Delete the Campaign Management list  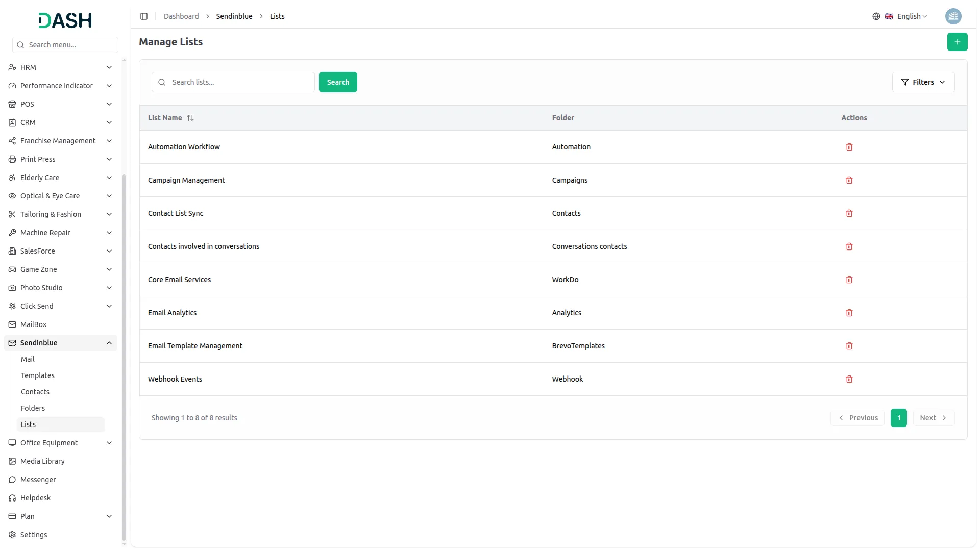pyautogui.click(x=849, y=180)
